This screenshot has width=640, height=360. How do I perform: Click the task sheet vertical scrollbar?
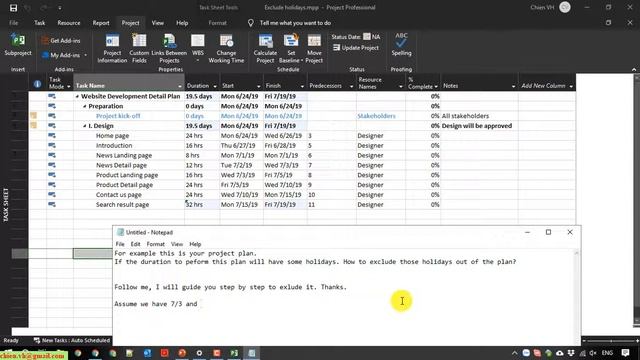637,200
